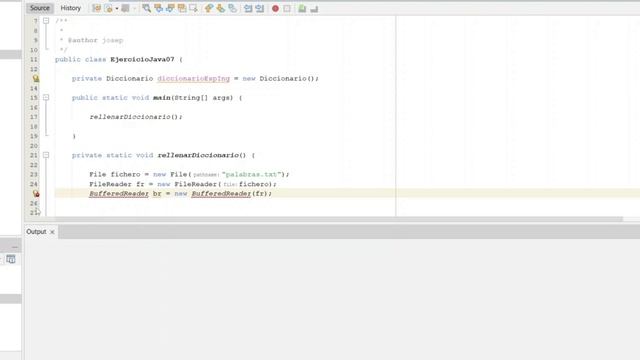This screenshot has height=360, width=640.
Task: Click the Last Edit toolbar icon
Action: pos(96,8)
